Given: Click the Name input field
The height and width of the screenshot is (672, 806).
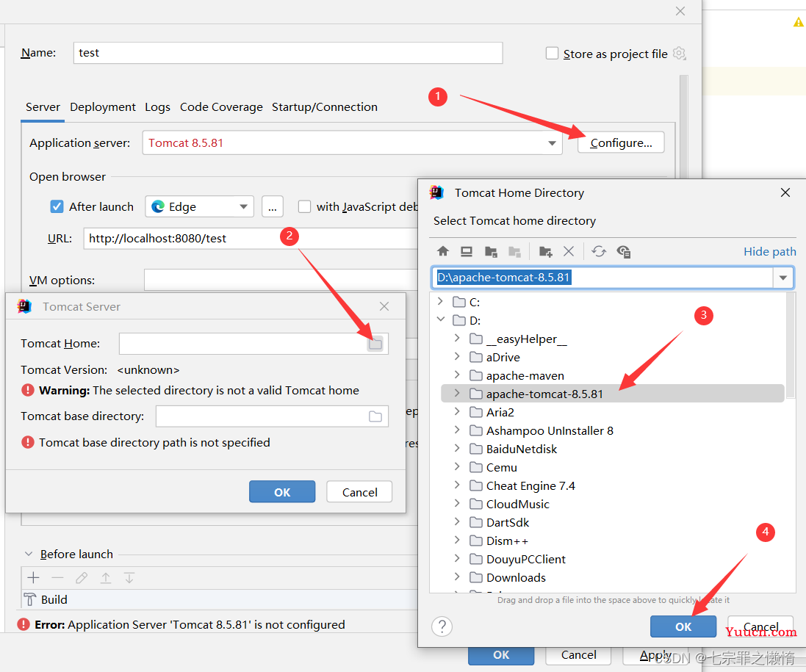Looking at the screenshot, I should pyautogui.click(x=288, y=53).
